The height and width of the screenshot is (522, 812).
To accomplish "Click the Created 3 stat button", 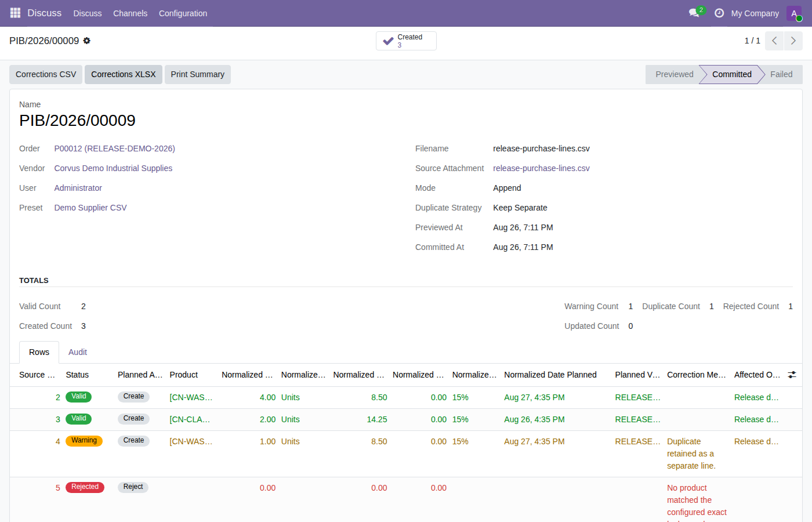I will point(406,41).
